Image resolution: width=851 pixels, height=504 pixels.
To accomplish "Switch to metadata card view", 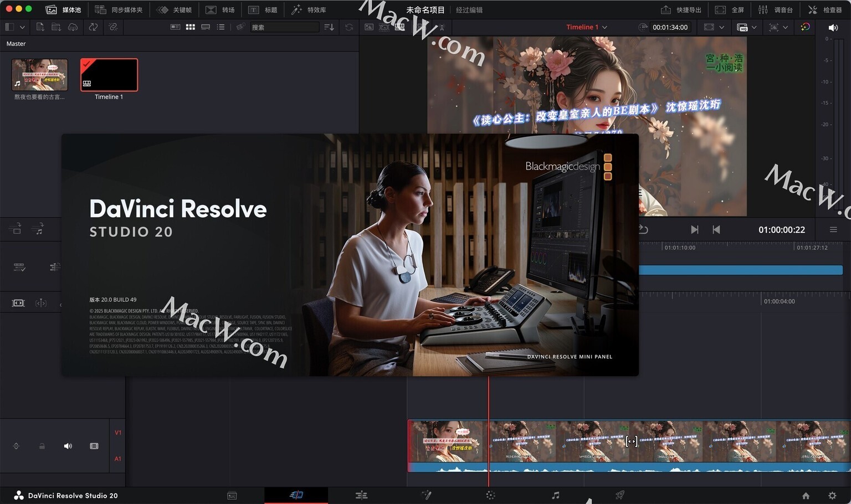I will [175, 27].
